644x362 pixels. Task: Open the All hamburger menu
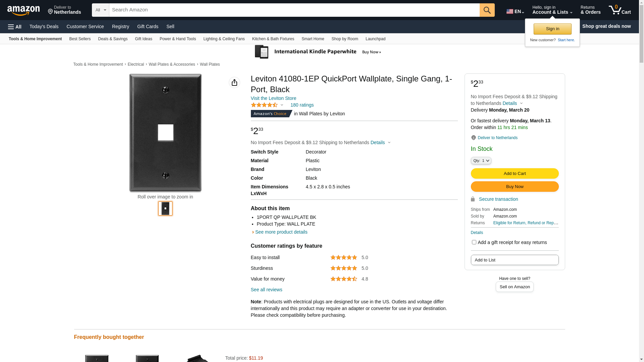(x=15, y=26)
